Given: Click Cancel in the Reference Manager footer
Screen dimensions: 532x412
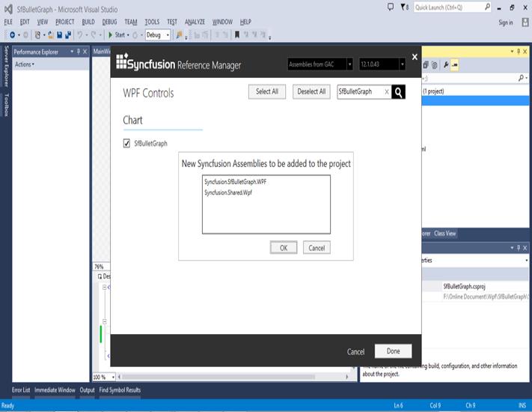Looking at the screenshot, I should [x=355, y=352].
